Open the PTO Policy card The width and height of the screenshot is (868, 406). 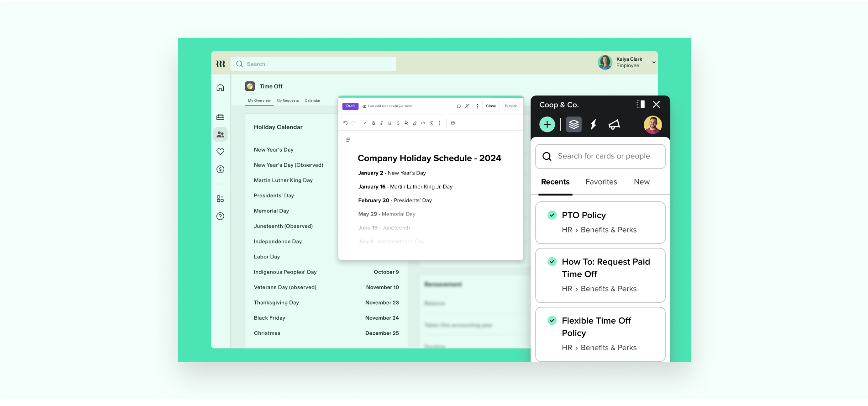tap(600, 222)
